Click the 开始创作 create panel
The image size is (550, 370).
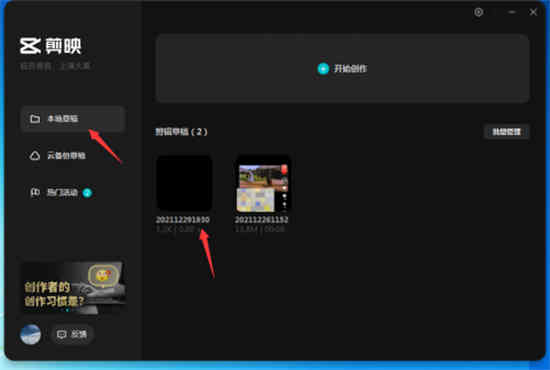(343, 68)
